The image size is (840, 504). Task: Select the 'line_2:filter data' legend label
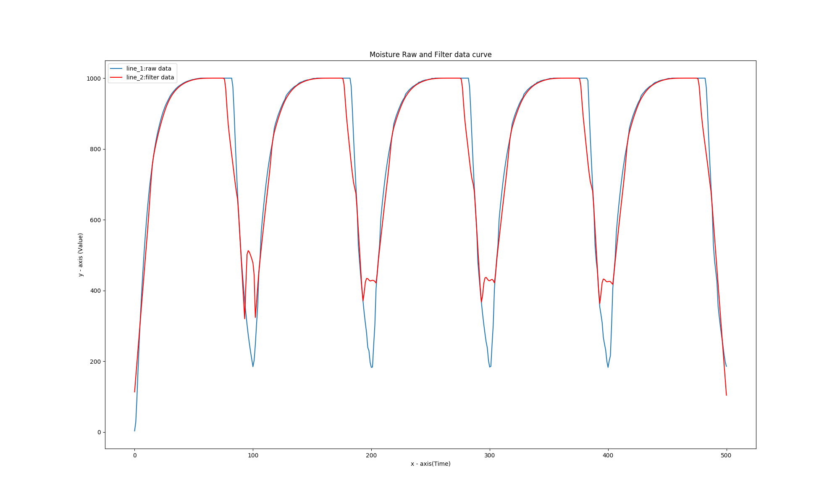150,78
